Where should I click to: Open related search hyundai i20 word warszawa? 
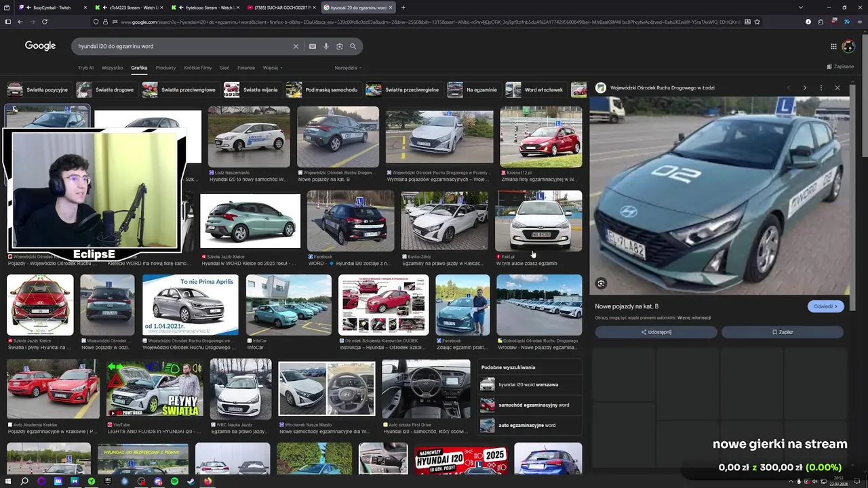529,384
